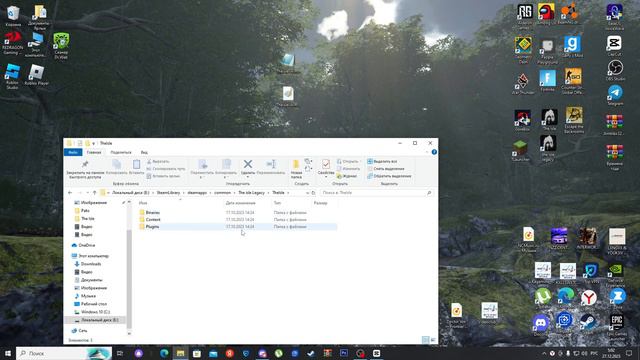Click the Rename ribbon icon
The height and width of the screenshot is (360, 640).
click(x=271, y=167)
